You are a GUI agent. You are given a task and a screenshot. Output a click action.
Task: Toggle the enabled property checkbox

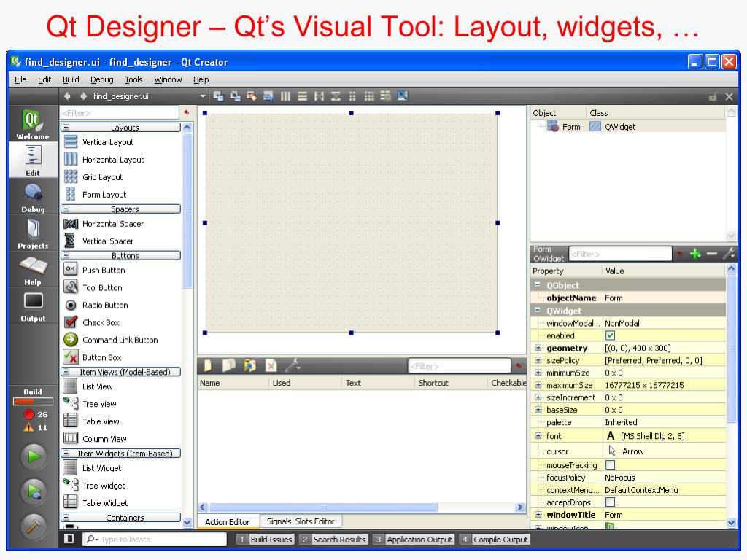(610, 335)
